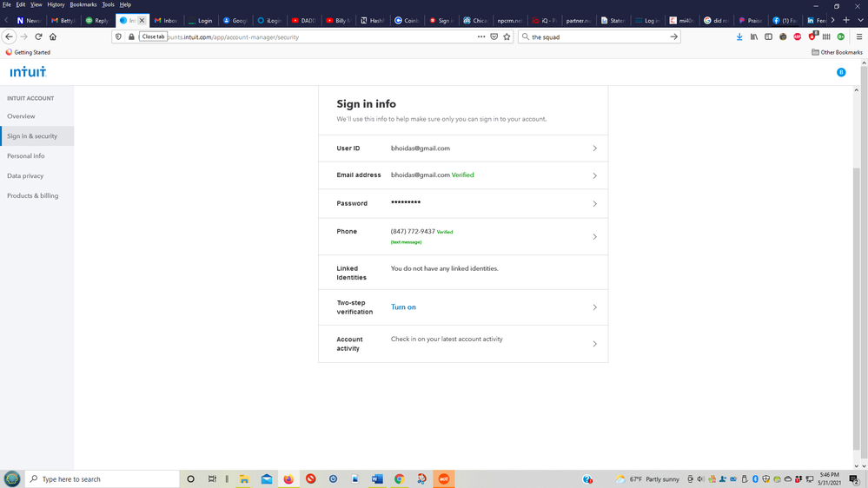This screenshot has width=868, height=488.
Task: Open a new browser tab
Action: coord(846,20)
